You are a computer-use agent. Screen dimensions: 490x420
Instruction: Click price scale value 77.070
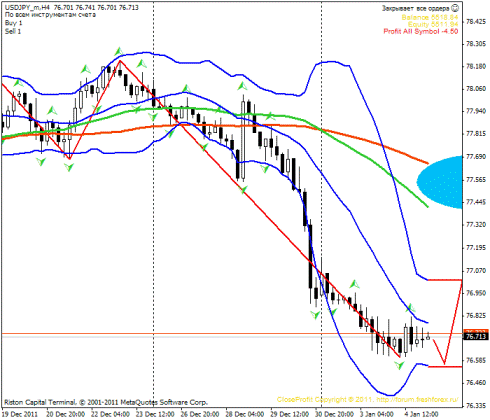476,271
